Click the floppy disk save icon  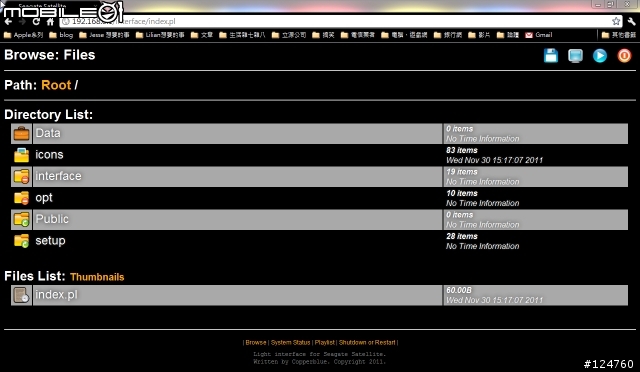tap(551, 56)
